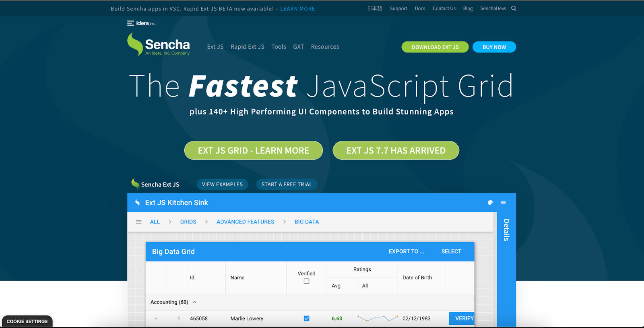Open Cookie Settings
644x328 pixels.
(x=27, y=322)
